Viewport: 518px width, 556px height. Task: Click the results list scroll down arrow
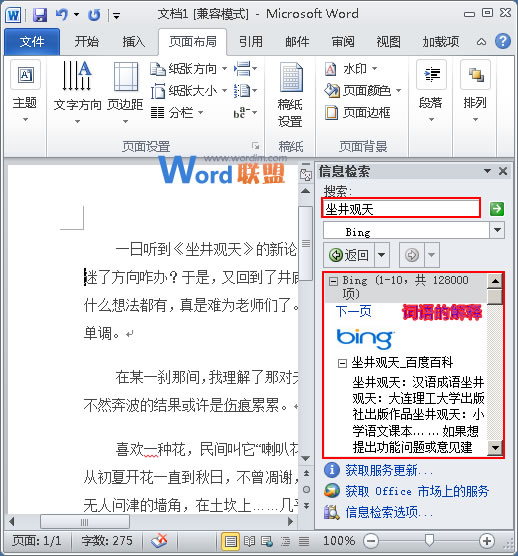[x=495, y=447]
